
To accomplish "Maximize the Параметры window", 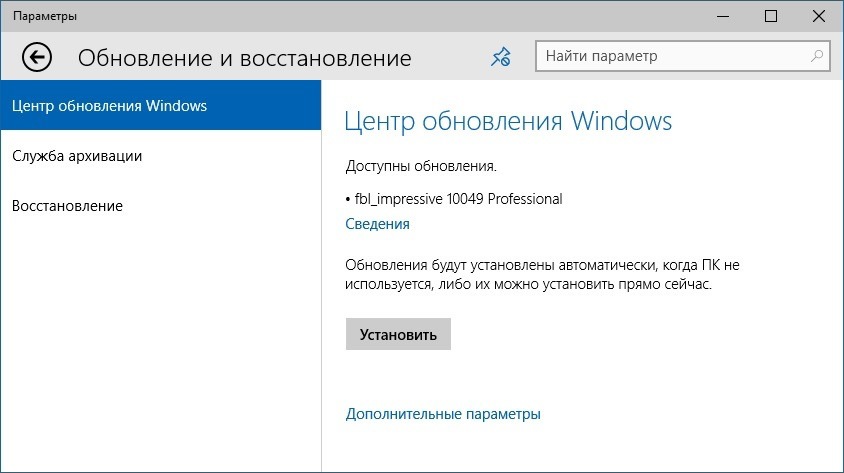I will pos(771,16).
